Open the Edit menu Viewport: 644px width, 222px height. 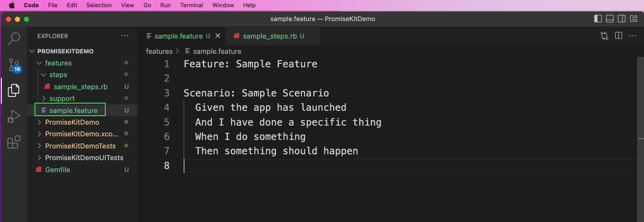coord(72,5)
